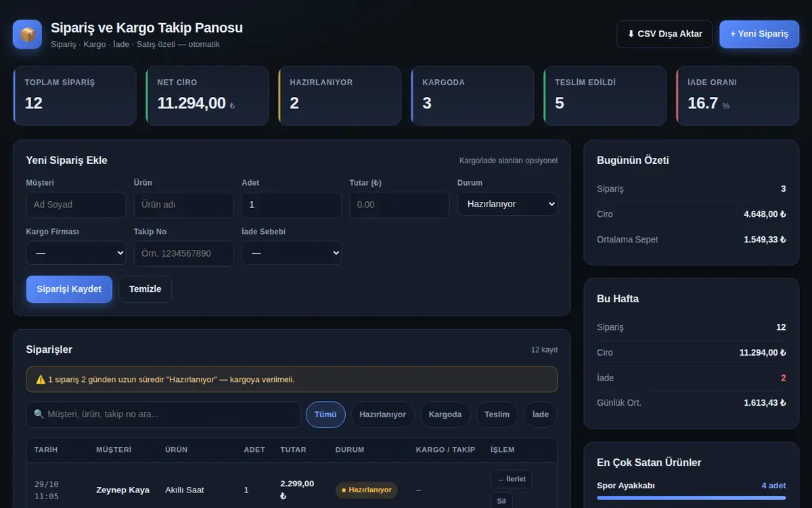Image resolution: width=812 pixels, height=508 pixels.
Task: Click the package box logo icon
Action: (x=27, y=34)
